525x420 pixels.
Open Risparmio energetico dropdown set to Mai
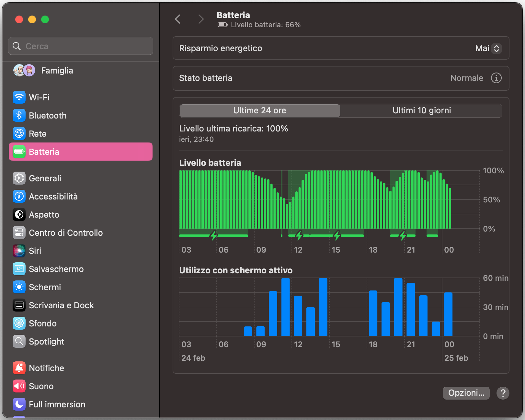488,48
